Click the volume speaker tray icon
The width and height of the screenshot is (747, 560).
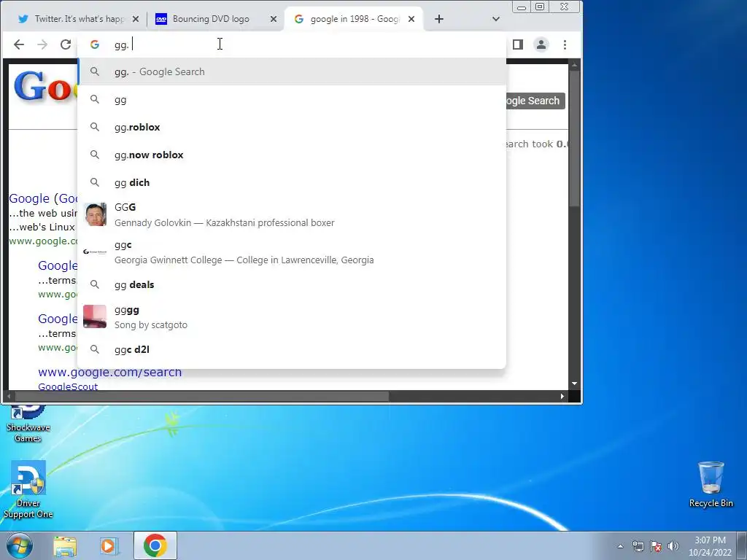click(x=673, y=546)
